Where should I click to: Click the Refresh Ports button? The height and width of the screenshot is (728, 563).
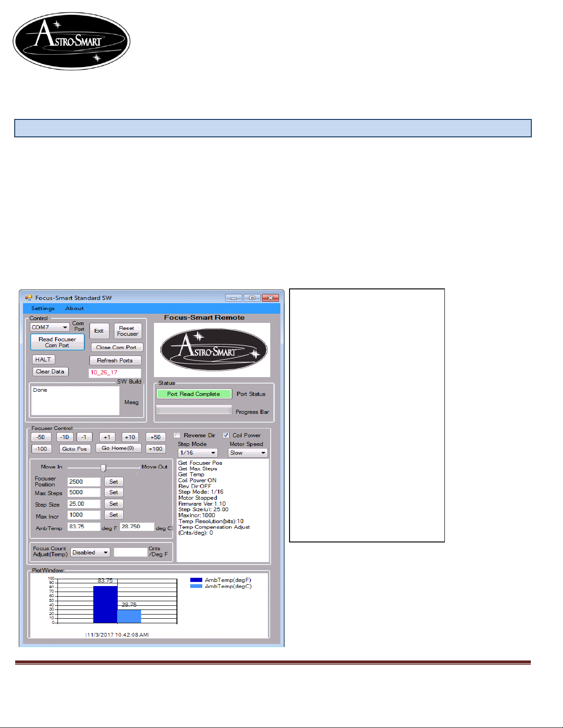coord(115,361)
